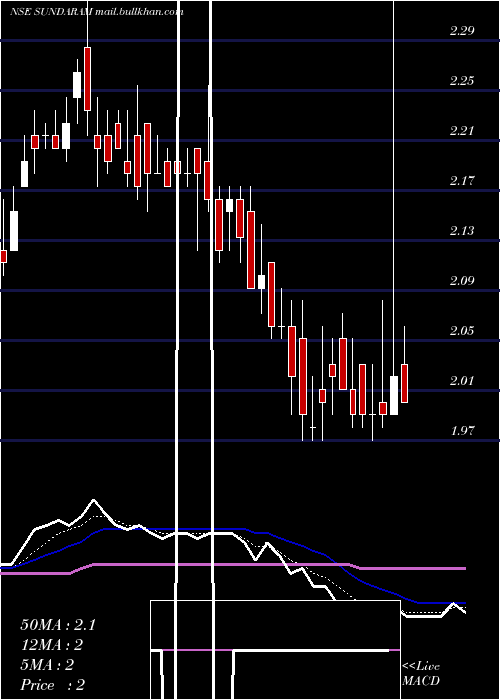Click the 2.13 price axis label

click(462, 231)
